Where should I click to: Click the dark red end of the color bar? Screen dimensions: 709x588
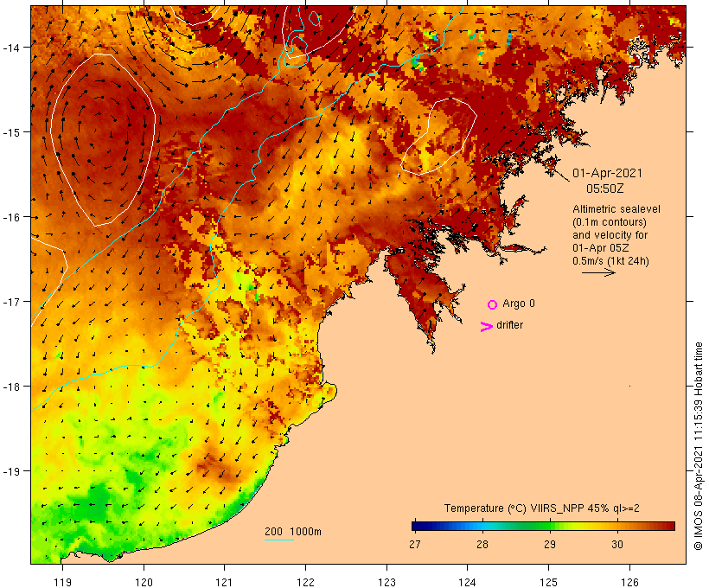pyautogui.click(x=670, y=526)
